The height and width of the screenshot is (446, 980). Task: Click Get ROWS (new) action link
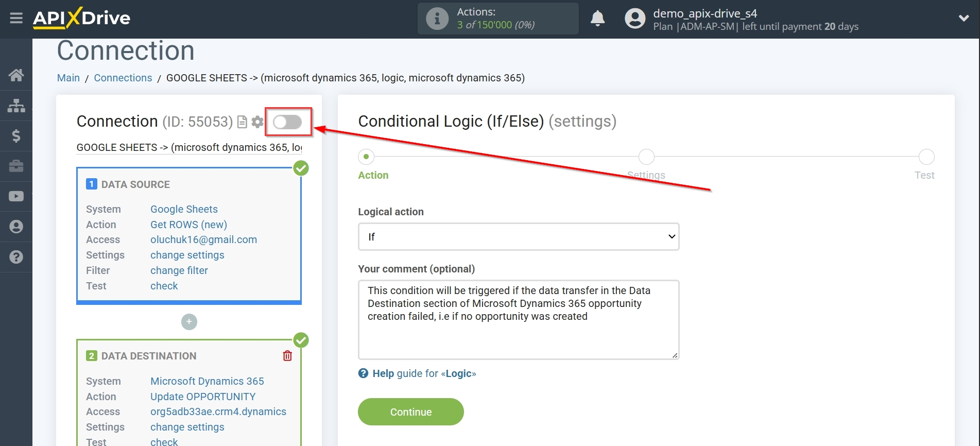188,225
